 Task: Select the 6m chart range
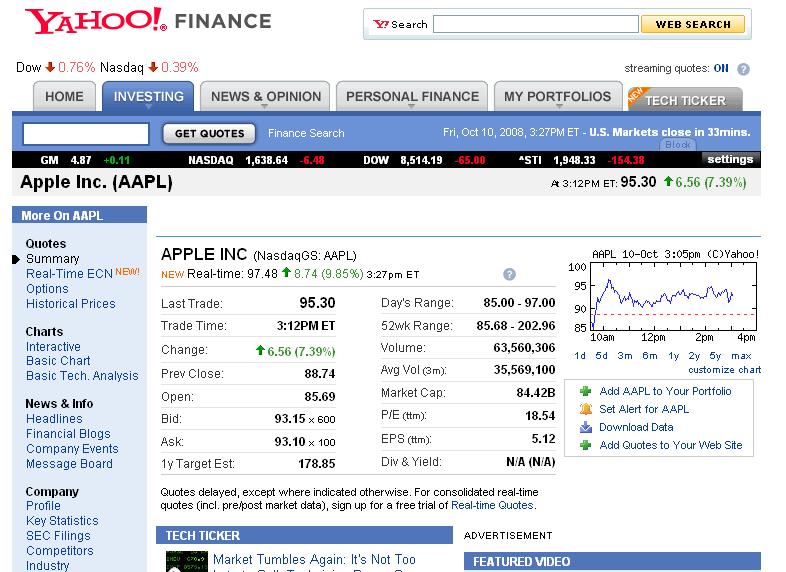(650, 356)
